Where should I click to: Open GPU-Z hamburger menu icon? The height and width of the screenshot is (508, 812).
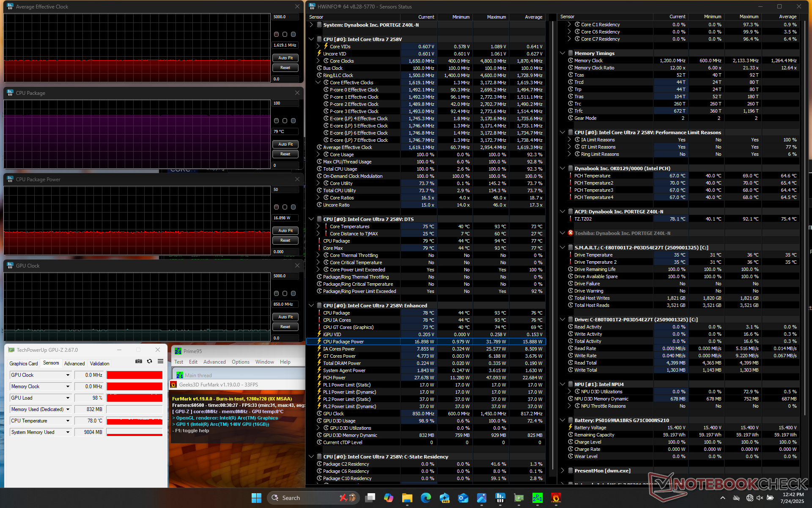[160, 361]
